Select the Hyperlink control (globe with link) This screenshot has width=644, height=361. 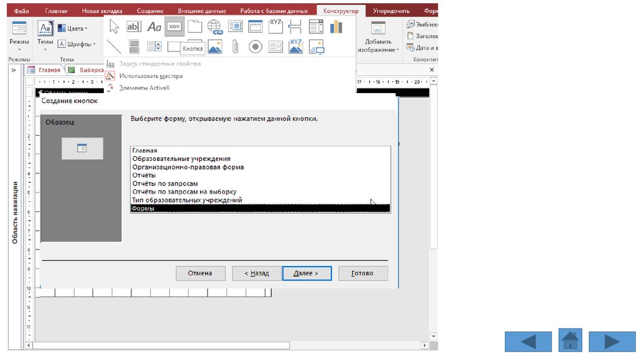click(215, 26)
